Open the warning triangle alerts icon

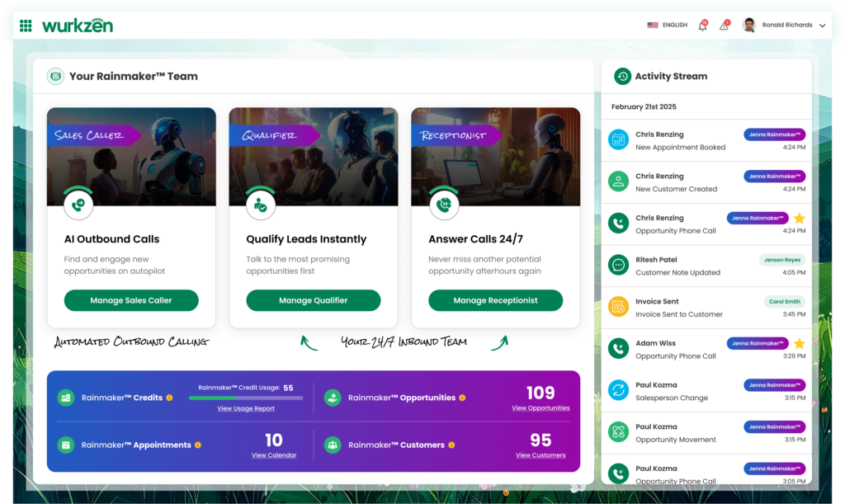(x=725, y=26)
